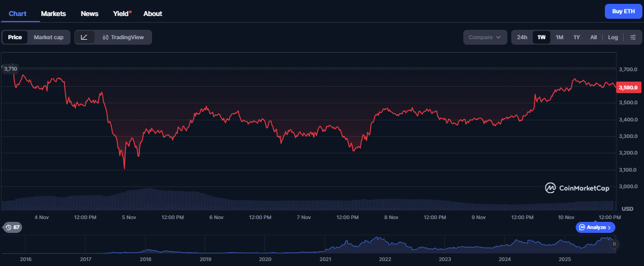The image size is (644, 266).
Task: Expand the Analyze panel
Action: pyautogui.click(x=596, y=227)
